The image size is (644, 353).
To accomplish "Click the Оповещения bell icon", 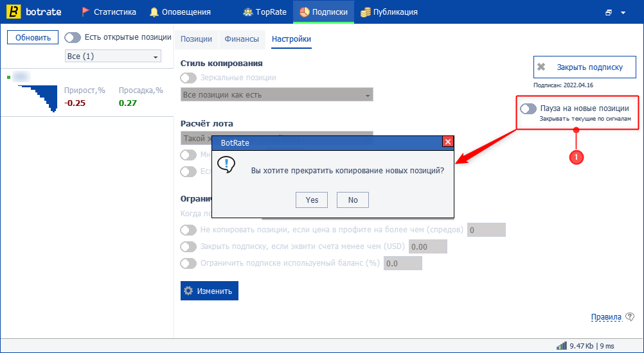I will (x=154, y=12).
